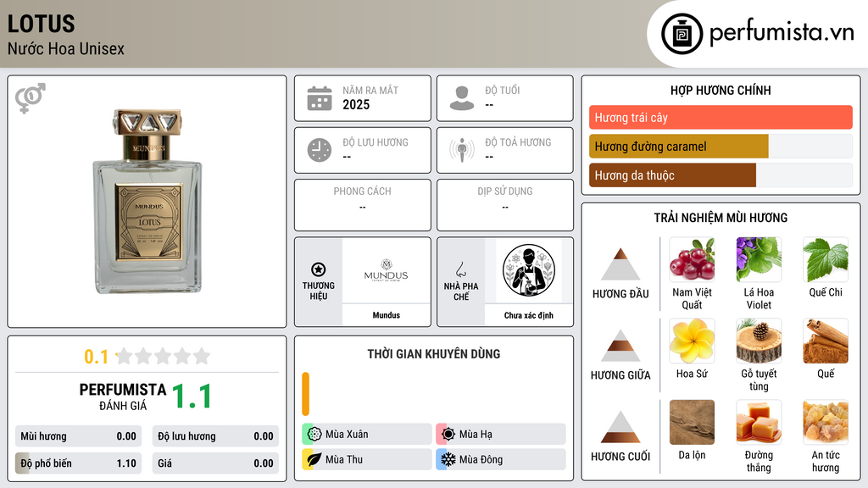Click the Lá Hoa Violet note image
The width and height of the screenshot is (868, 488).
[x=759, y=259]
